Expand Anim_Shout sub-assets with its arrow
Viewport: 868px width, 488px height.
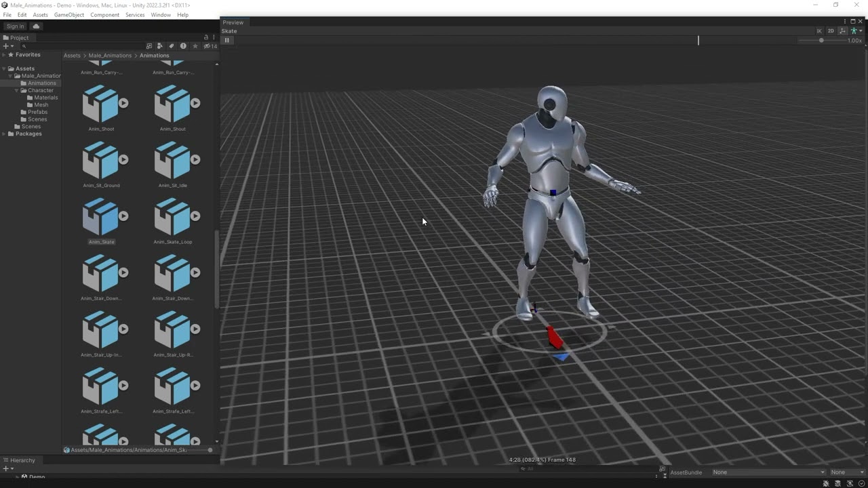(x=195, y=103)
